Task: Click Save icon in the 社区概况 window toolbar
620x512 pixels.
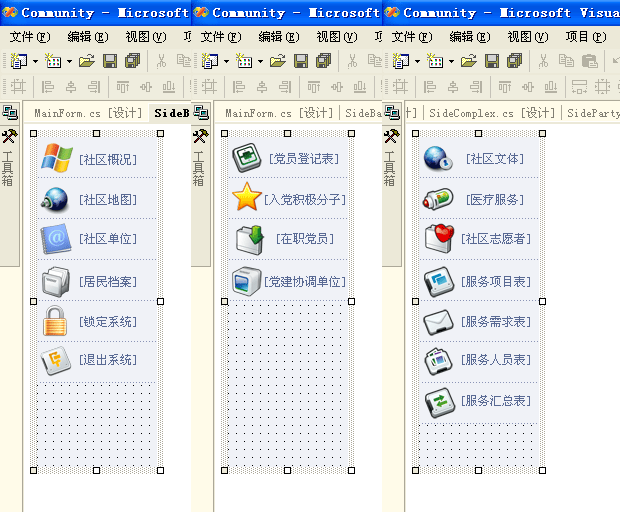Action: coord(110,61)
